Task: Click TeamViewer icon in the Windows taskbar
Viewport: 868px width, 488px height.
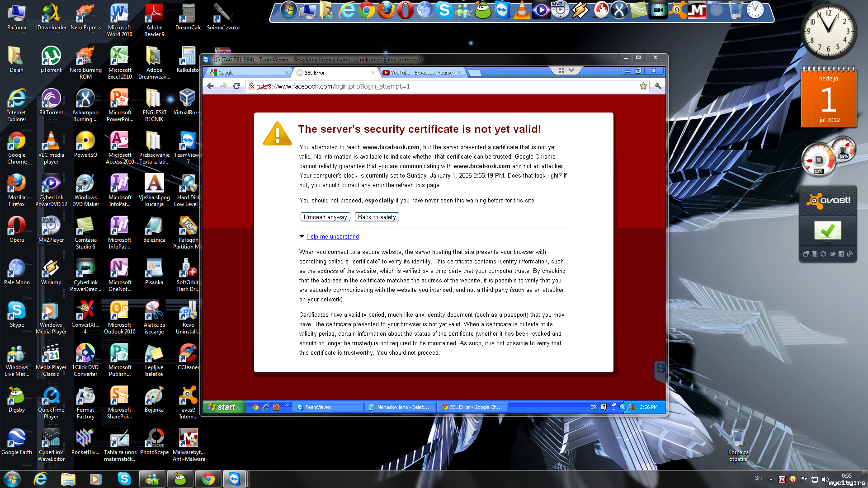Action: tap(234, 479)
